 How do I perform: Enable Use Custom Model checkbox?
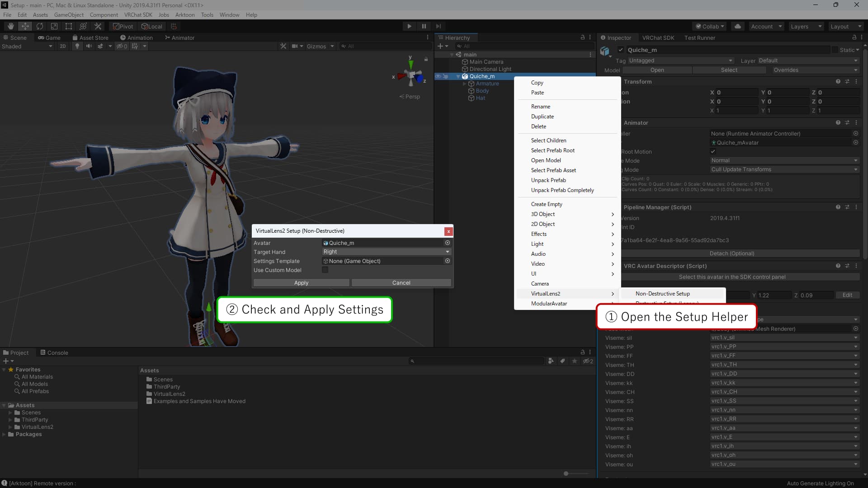tap(325, 270)
